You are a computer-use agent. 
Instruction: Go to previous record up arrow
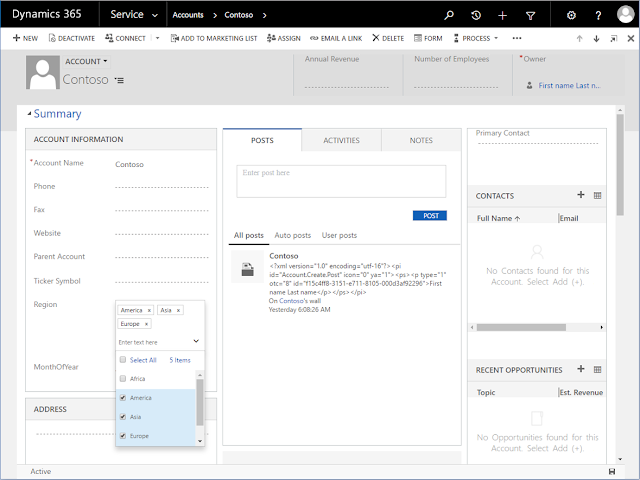click(579, 38)
